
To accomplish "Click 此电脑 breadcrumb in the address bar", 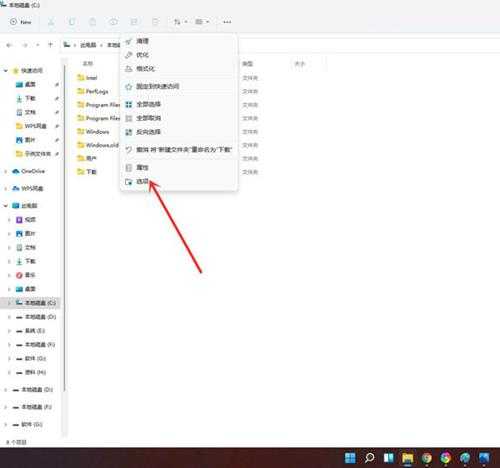I will (x=88, y=45).
